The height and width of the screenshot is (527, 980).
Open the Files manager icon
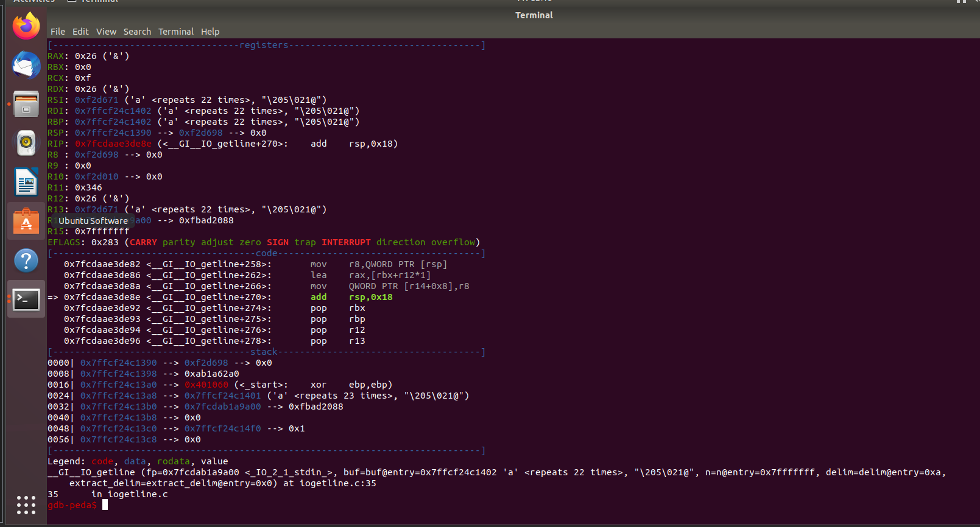tap(26, 104)
